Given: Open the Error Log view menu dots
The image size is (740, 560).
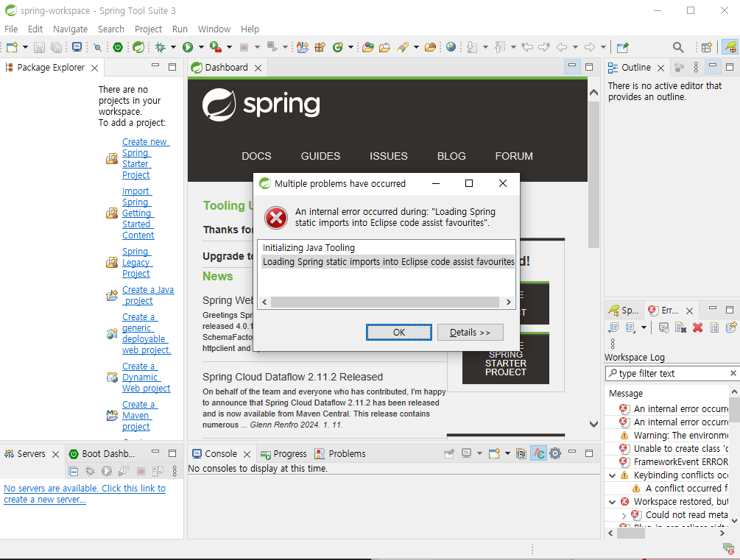Looking at the screenshot, I should [613, 344].
